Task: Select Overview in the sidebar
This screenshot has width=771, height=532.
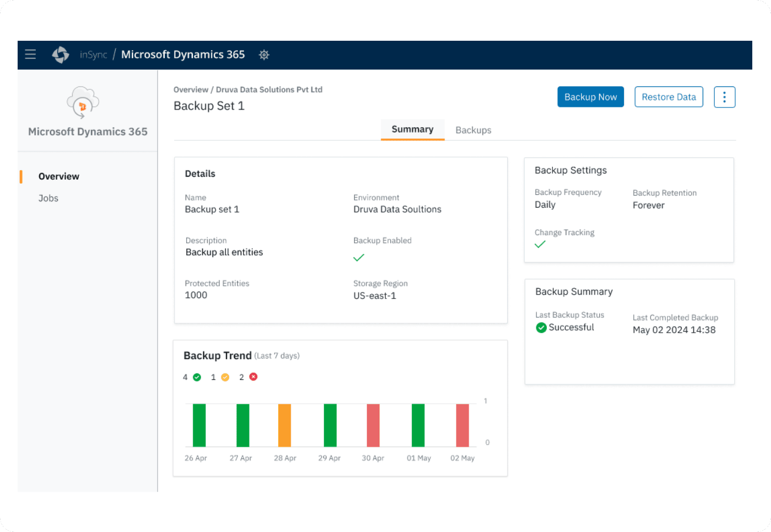Action: click(59, 176)
